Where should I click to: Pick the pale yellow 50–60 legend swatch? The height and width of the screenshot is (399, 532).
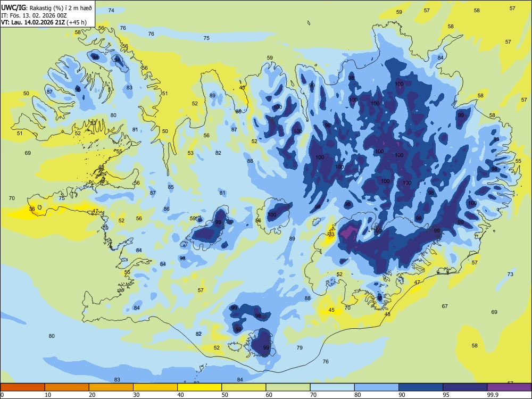click(244, 387)
